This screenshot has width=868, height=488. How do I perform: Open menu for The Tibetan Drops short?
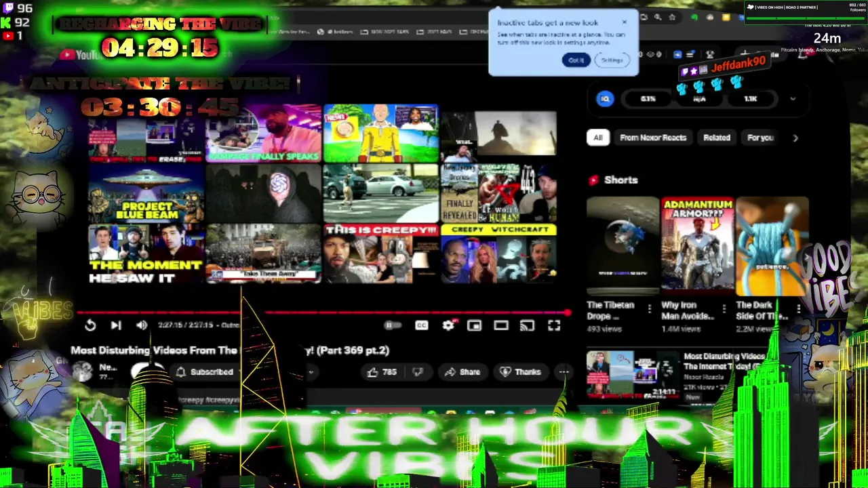pyautogui.click(x=650, y=309)
